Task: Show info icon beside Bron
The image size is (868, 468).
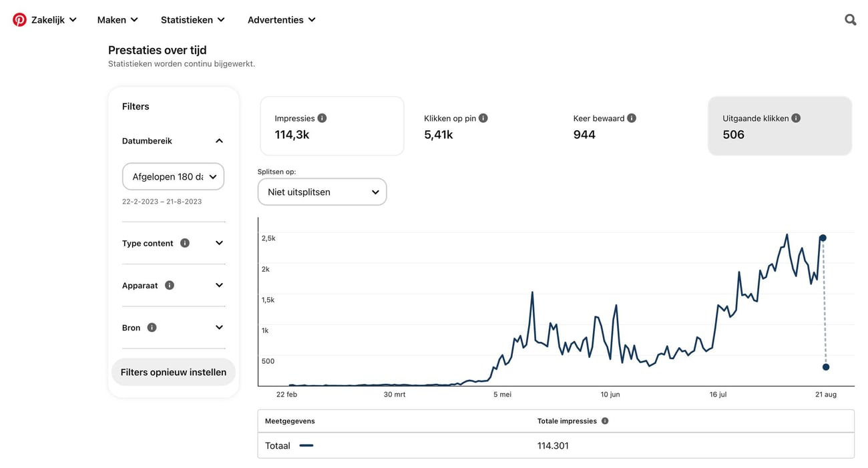Action: 152,327
